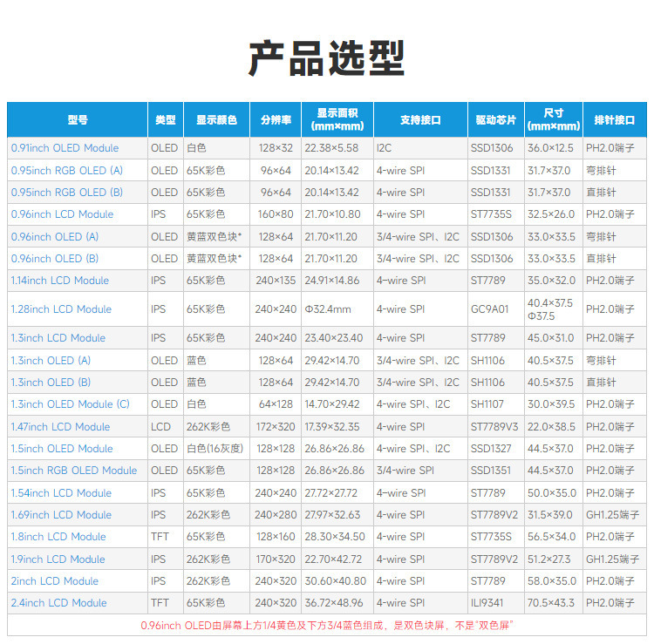Open the 1.9inch LCD Module link

click(58, 559)
